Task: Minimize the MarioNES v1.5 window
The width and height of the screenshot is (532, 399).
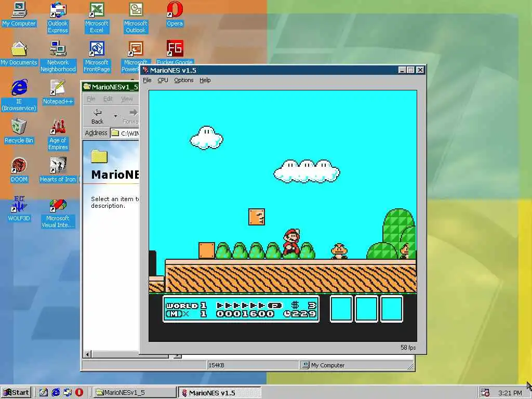Action: (x=403, y=70)
